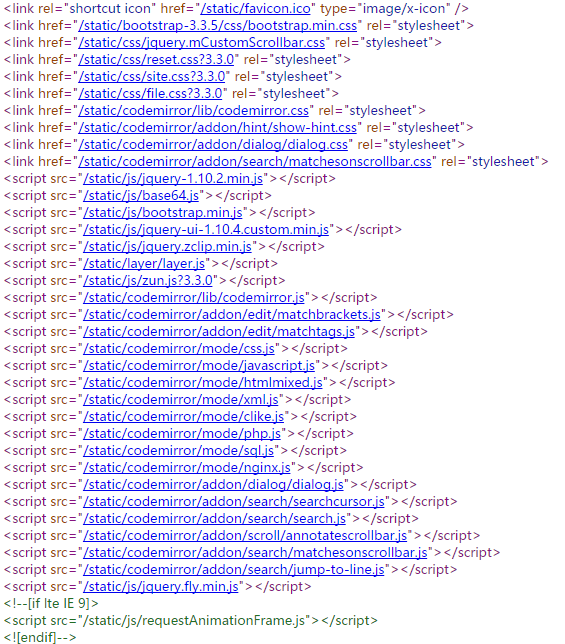This screenshot has height=644, width=565.
Task: Open the codemirror.css stylesheet link
Action: (193, 110)
